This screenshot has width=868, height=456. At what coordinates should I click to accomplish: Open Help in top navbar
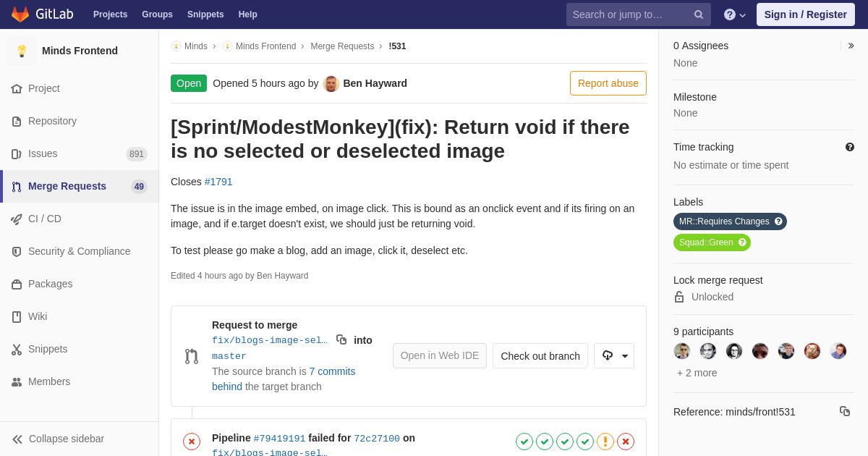[x=248, y=14]
